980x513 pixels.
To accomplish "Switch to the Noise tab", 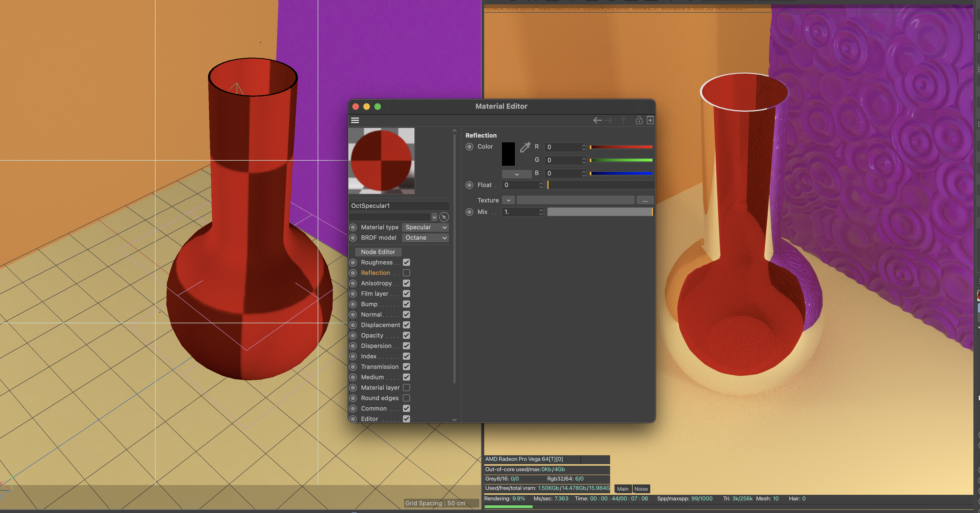I will pos(641,489).
